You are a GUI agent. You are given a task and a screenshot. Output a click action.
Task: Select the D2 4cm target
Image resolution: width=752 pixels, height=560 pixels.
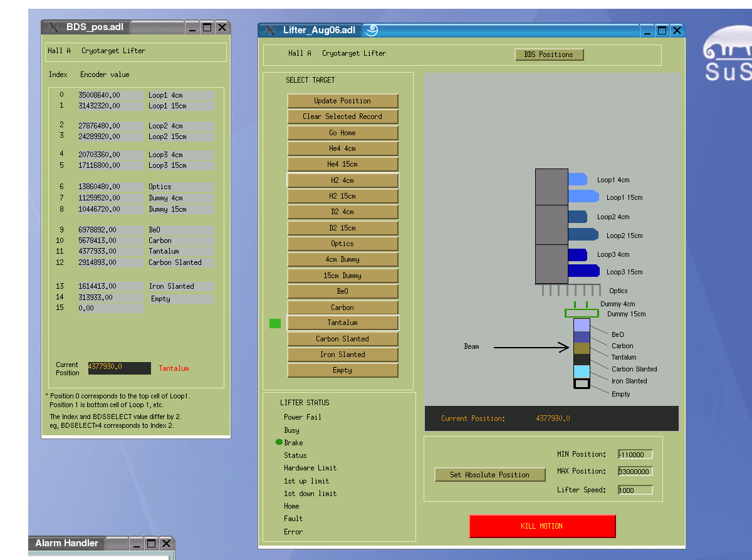[343, 212]
